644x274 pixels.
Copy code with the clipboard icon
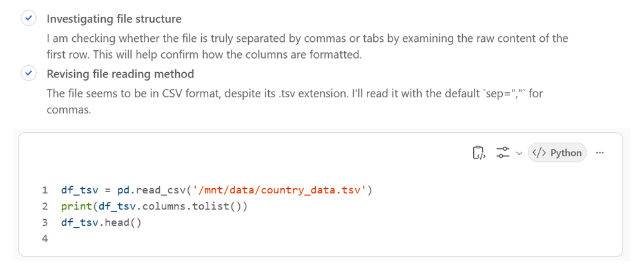(x=480, y=153)
